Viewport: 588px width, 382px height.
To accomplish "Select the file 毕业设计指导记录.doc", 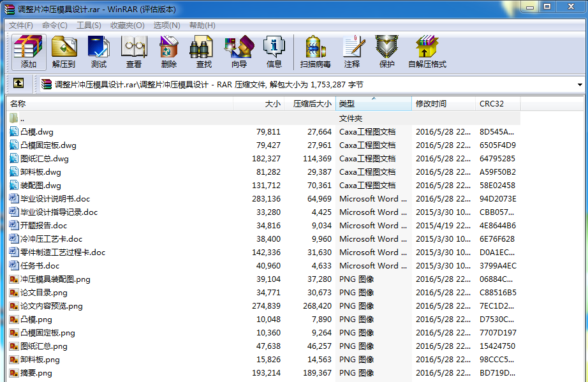I will (x=59, y=212).
